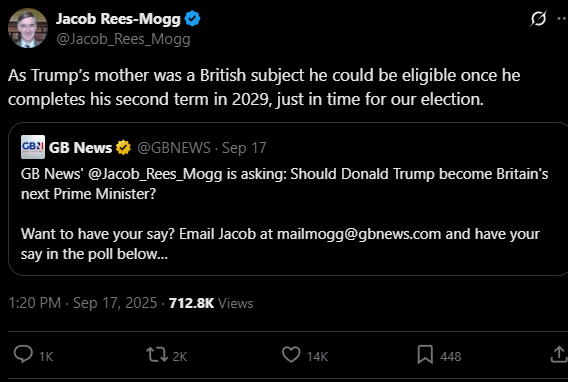The image size is (568, 382).
Task: Open Jacob Rees-Mogg's profile picture
Action: coord(28,28)
